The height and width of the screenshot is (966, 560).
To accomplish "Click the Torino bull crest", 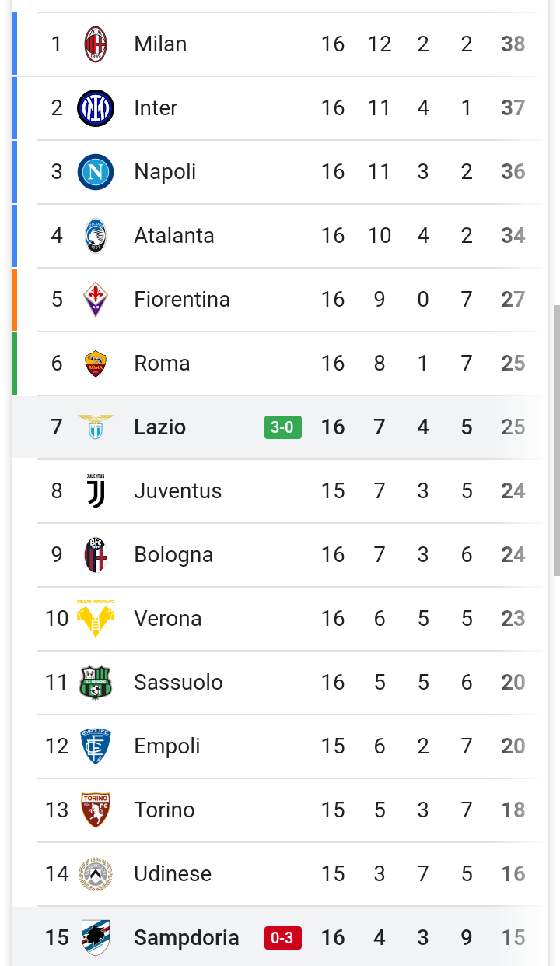I will point(96,810).
